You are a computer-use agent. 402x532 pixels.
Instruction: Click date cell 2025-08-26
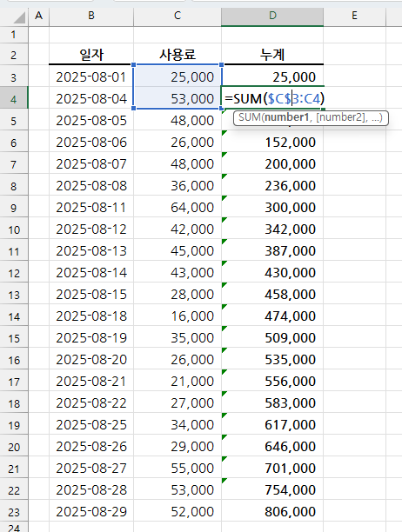91,446
